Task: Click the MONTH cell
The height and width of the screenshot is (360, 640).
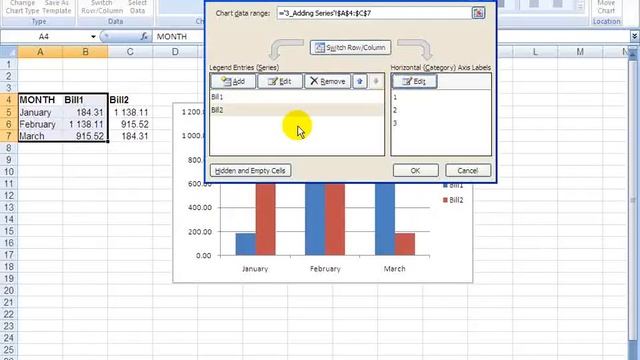Action: tap(40, 100)
